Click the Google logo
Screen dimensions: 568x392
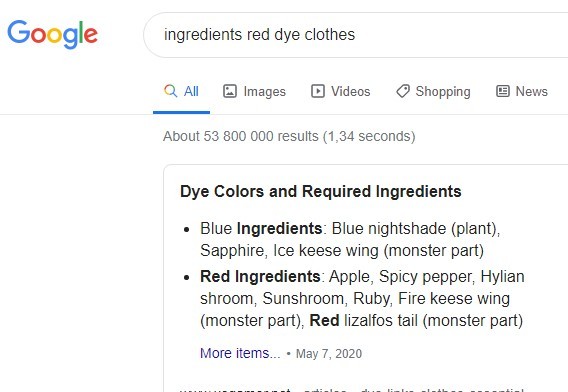pyautogui.click(x=53, y=34)
